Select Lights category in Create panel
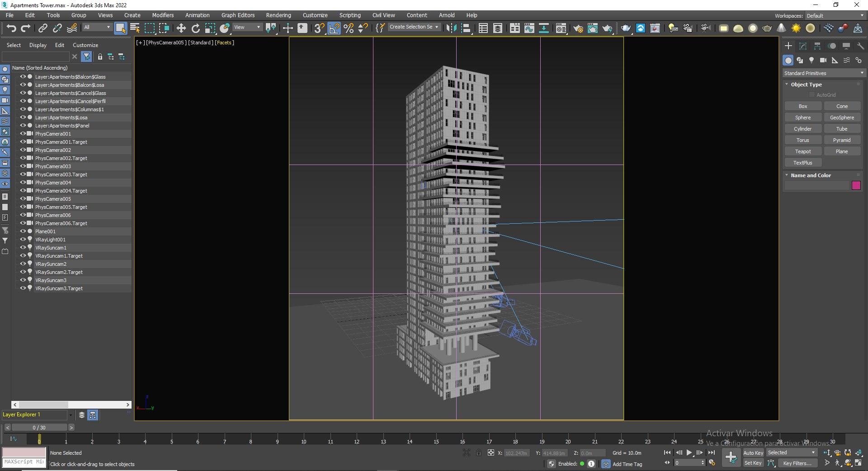This screenshot has width=868, height=471. (x=811, y=60)
